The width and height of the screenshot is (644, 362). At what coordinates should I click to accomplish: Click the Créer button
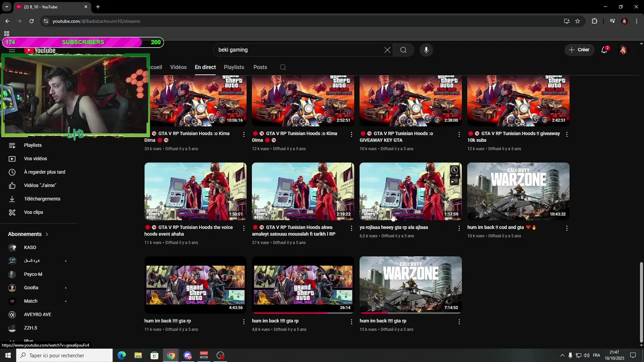(x=579, y=50)
